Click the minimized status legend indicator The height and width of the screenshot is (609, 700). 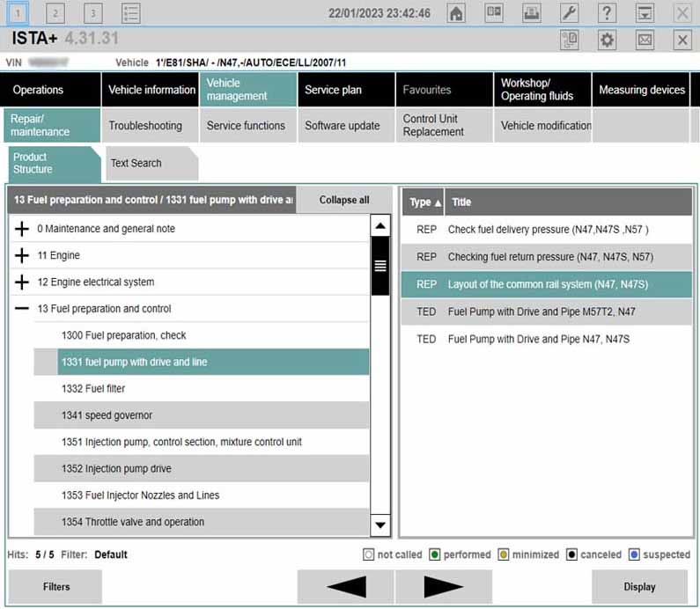point(503,554)
